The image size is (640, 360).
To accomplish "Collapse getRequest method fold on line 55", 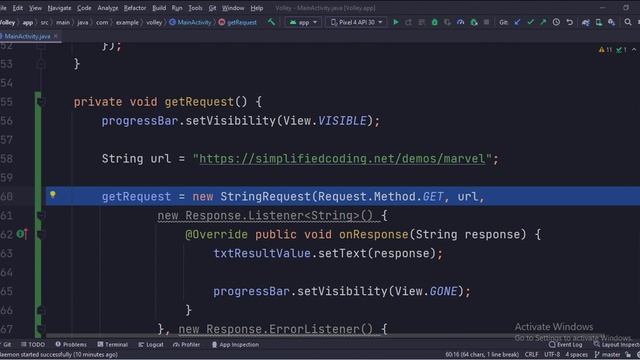I will click(x=40, y=102).
